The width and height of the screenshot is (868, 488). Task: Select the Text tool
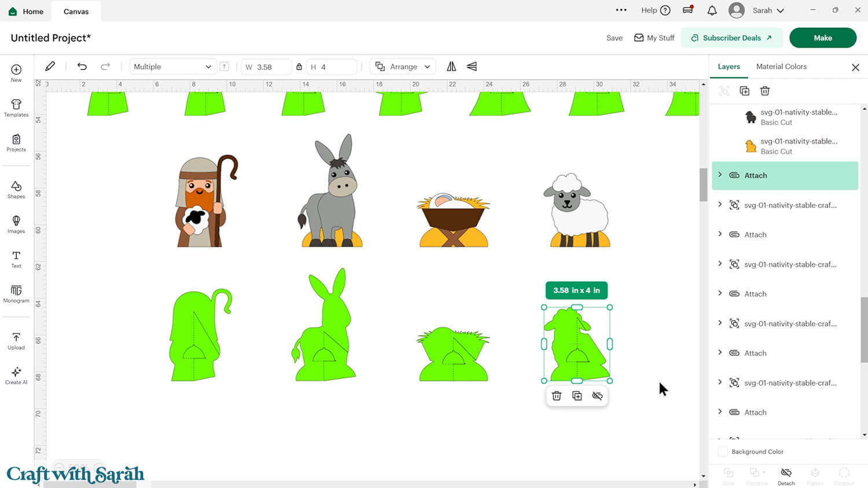click(x=16, y=259)
